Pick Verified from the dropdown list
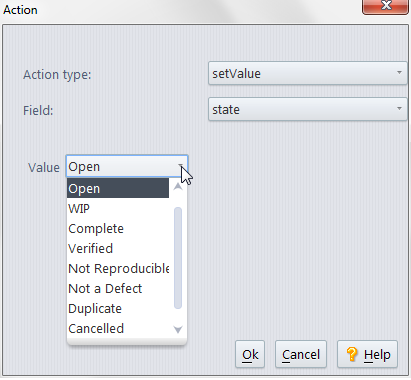 pyautogui.click(x=118, y=249)
